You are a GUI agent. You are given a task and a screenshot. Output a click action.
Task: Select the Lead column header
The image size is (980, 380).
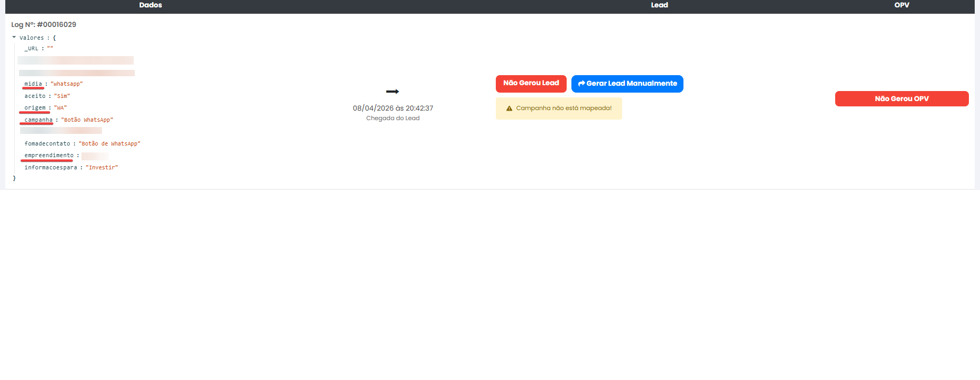659,5
